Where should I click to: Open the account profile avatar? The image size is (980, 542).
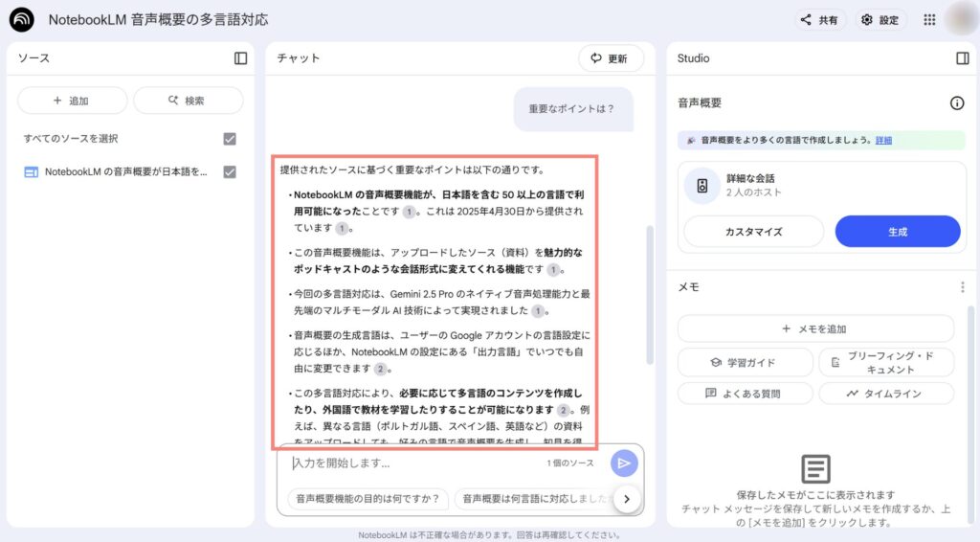pos(961,19)
